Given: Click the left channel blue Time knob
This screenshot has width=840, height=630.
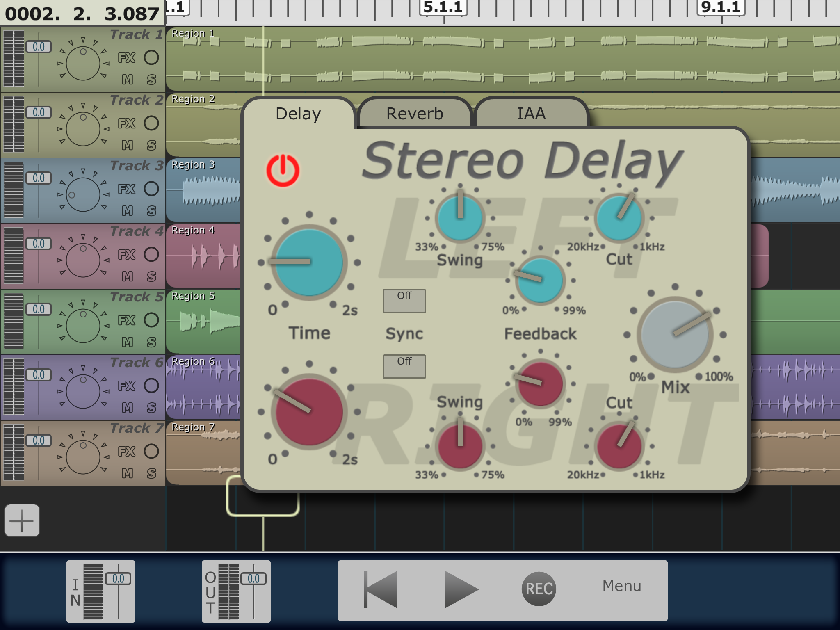Looking at the screenshot, I should tap(309, 262).
